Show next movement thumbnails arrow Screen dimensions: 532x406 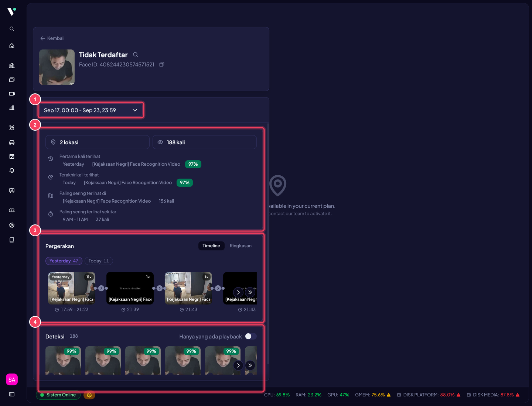[x=238, y=292]
